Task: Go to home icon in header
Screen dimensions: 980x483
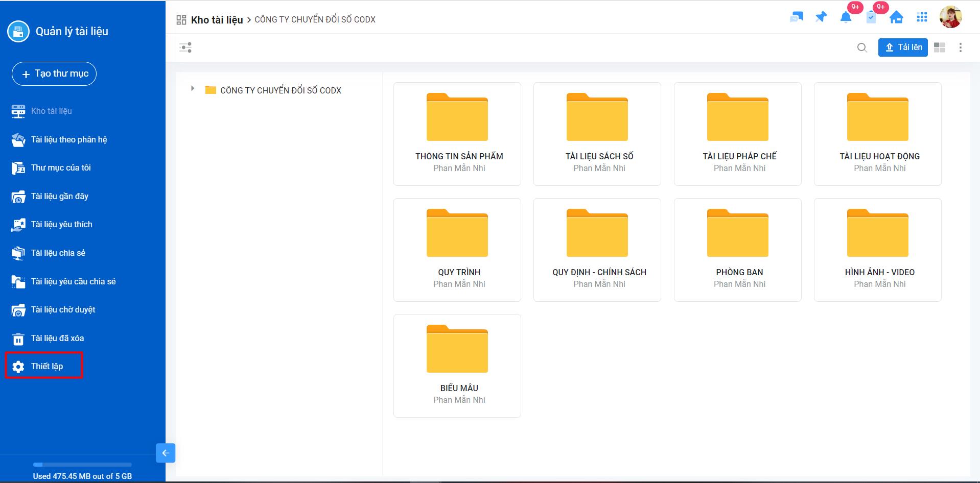Action: click(x=896, y=17)
